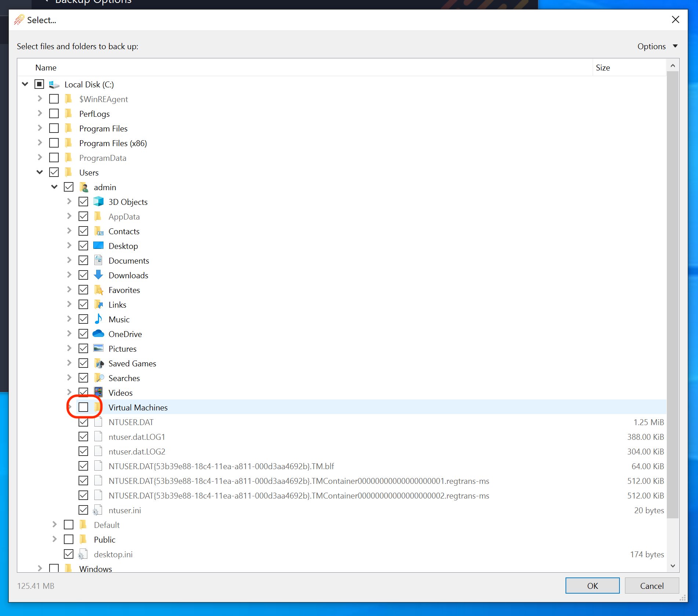Click the 3D Objects cube icon

98,202
